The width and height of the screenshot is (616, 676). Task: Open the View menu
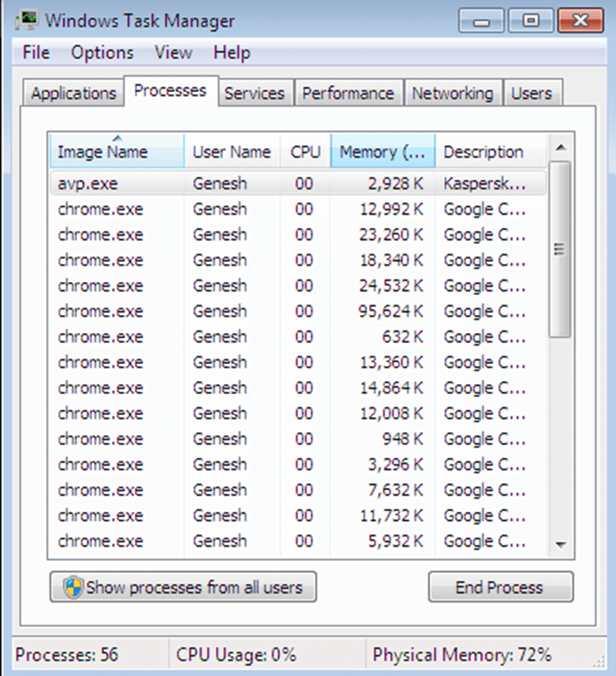tap(174, 52)
